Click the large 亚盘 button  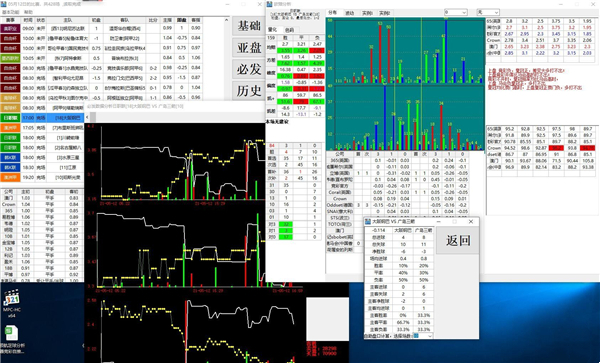[x=249, y=48]
